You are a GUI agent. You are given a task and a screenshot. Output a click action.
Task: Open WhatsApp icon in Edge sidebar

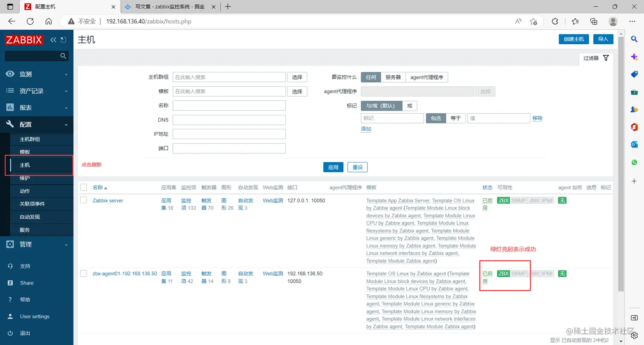[x=634, y=163]
